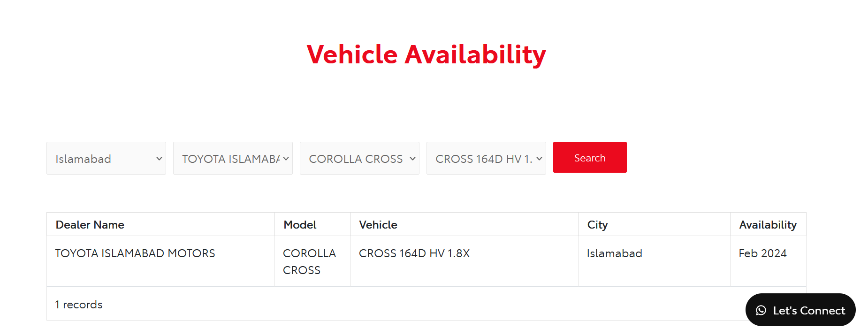The image size is (868, 329).
Task: Select the CROSS 164D HV 1.8X vehicle cell
Action: 464,261
